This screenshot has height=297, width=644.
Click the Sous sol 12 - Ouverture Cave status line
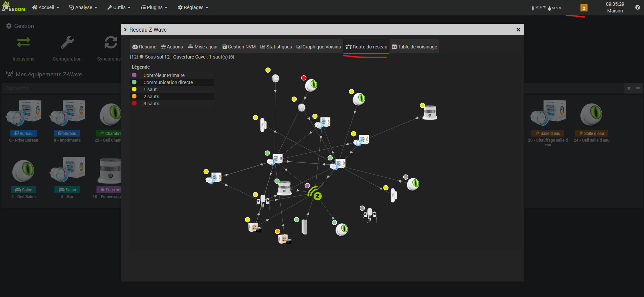(182, 57)
